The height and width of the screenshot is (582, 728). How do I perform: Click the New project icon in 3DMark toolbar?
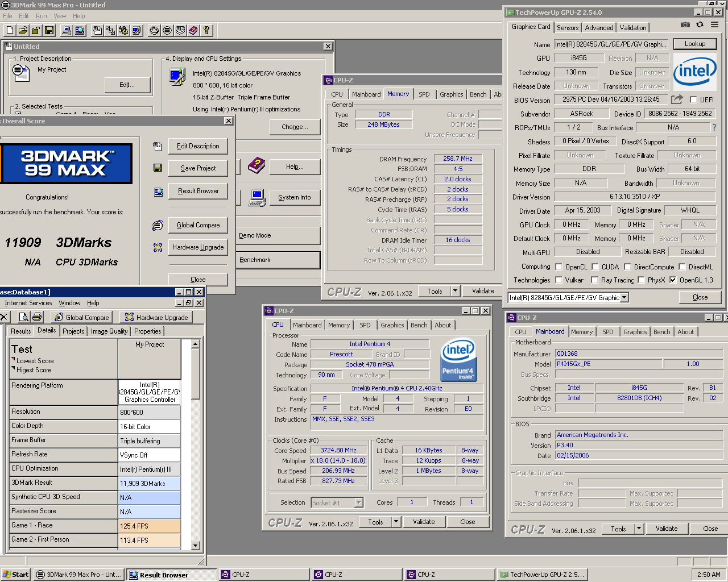coord(10,30)
